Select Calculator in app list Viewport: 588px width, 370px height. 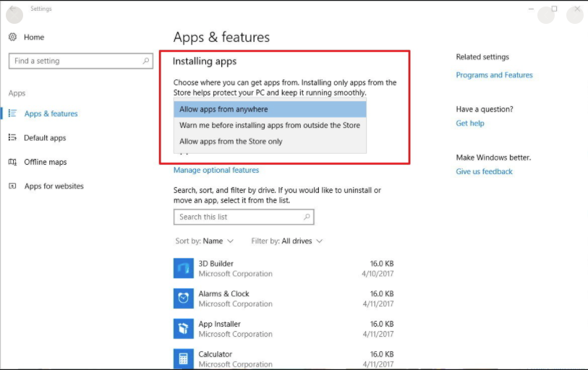click(284, 358)
